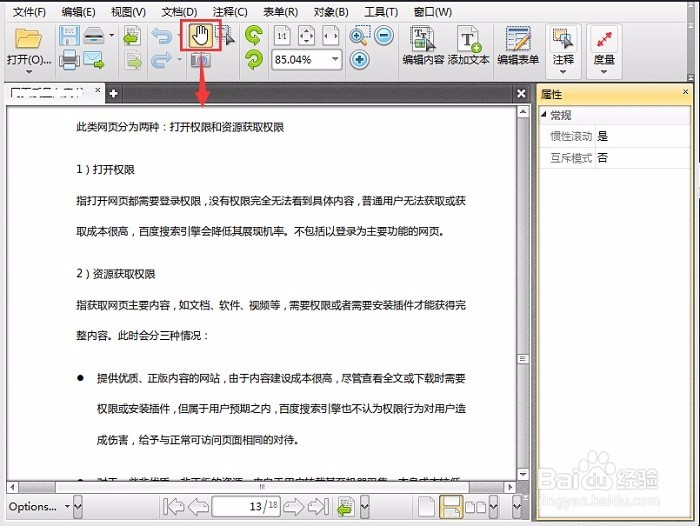Click the Zoom In plus icon

pos(359,59)
